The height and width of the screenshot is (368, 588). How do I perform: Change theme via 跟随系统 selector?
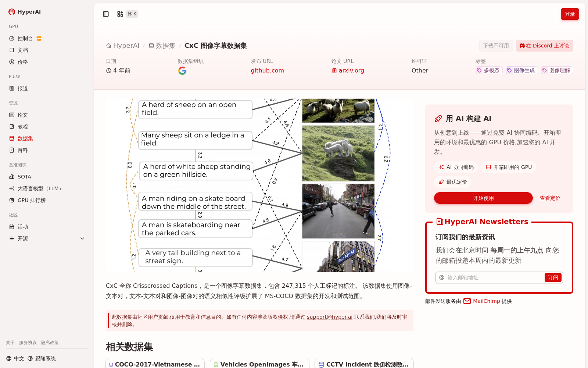click(42, 358)
